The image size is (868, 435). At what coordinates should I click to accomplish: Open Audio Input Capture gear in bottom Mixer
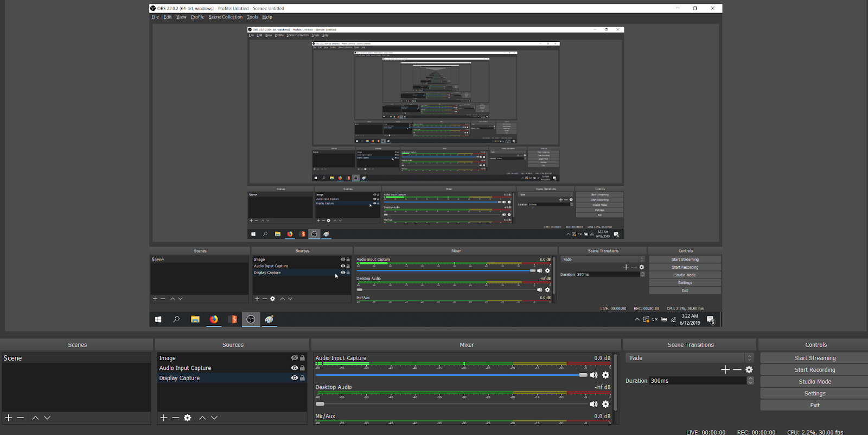coord(606,375)
